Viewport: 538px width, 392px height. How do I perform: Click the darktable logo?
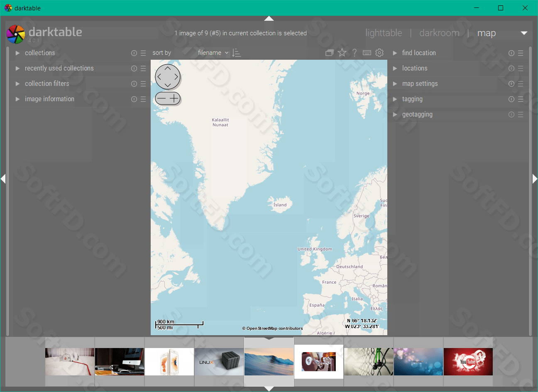tap(16, 34)
